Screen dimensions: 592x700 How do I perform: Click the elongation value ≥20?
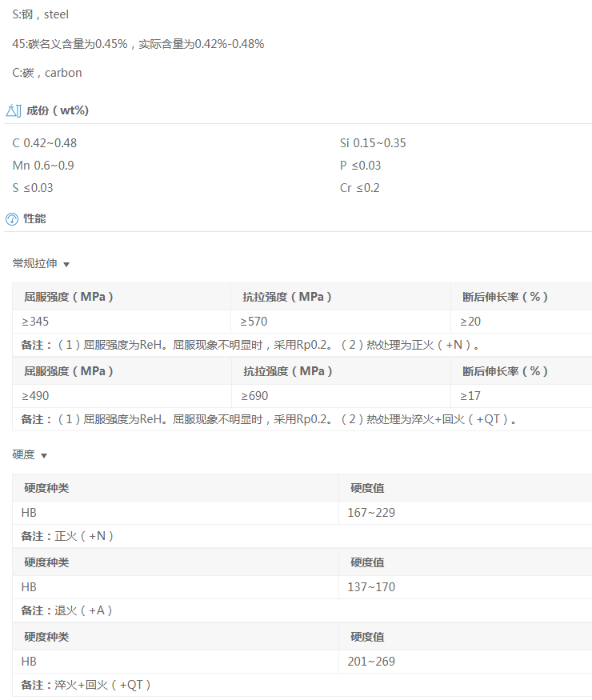click(x=470, y=322)
